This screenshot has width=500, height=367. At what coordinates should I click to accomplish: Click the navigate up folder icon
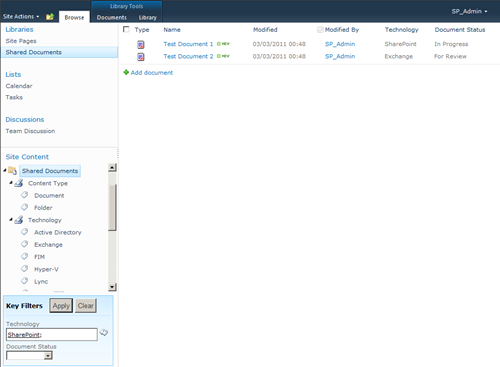coord(50,17)
